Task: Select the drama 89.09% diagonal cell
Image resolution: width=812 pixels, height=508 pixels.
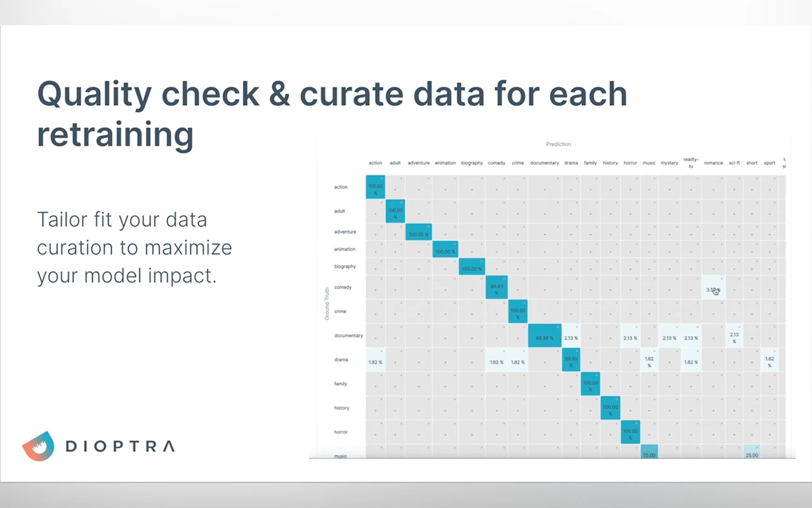Action: (x=571, y=360)
